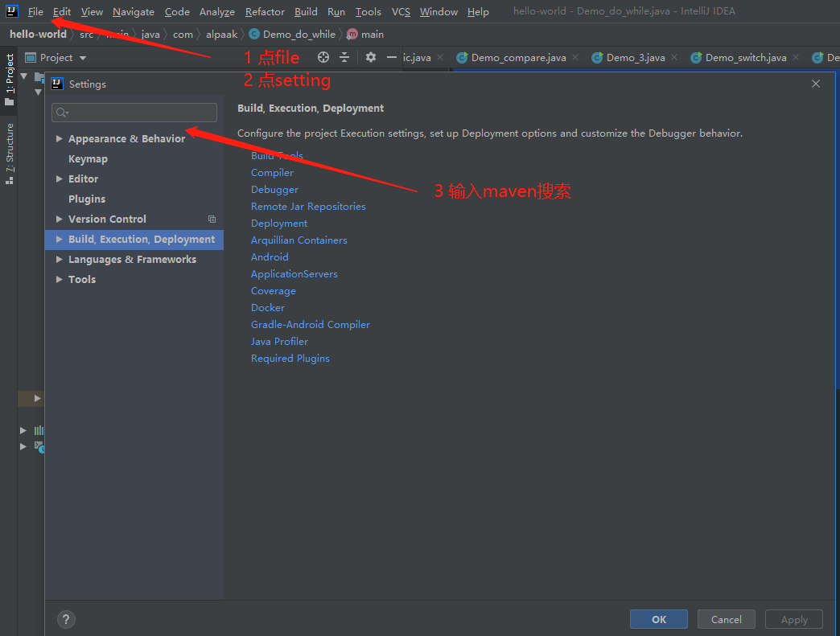Open the Window menu
The width and height of the screenshot is (840, 636).
pos(439,11)
